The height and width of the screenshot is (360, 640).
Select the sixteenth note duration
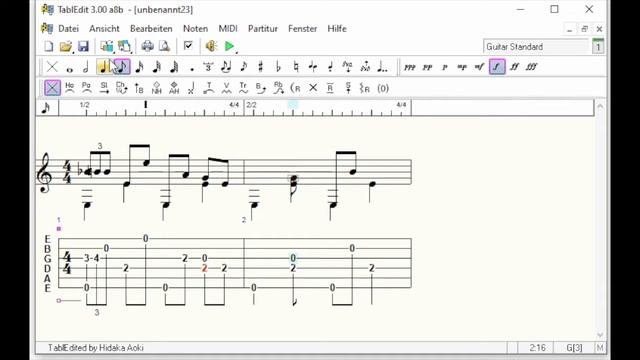(139, 67)
